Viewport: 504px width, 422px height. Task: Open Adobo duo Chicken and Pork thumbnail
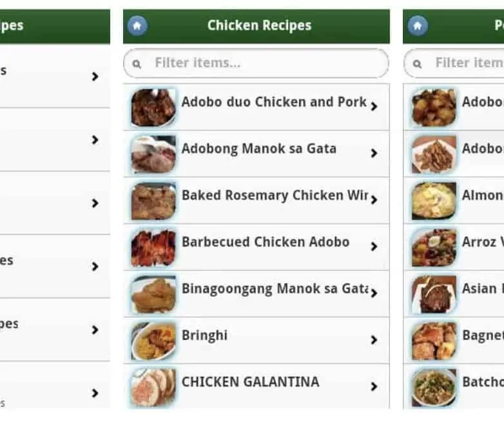[153, 108]
